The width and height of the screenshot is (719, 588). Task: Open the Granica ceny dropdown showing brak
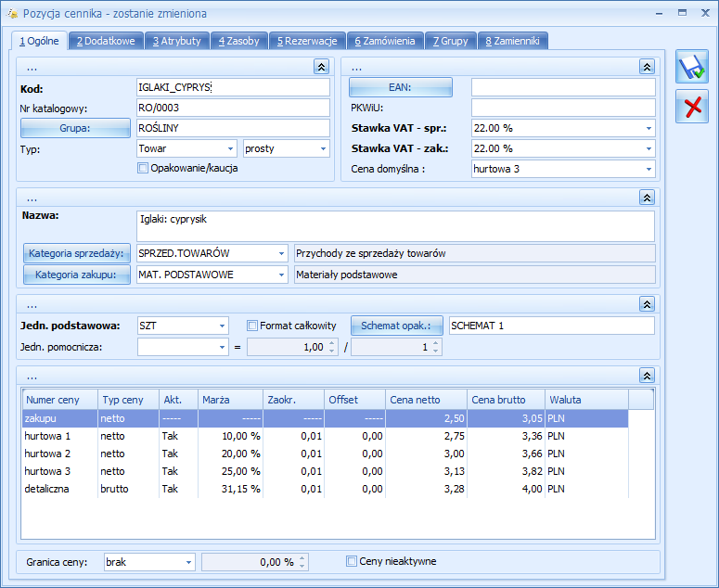(x=188, y=562)
